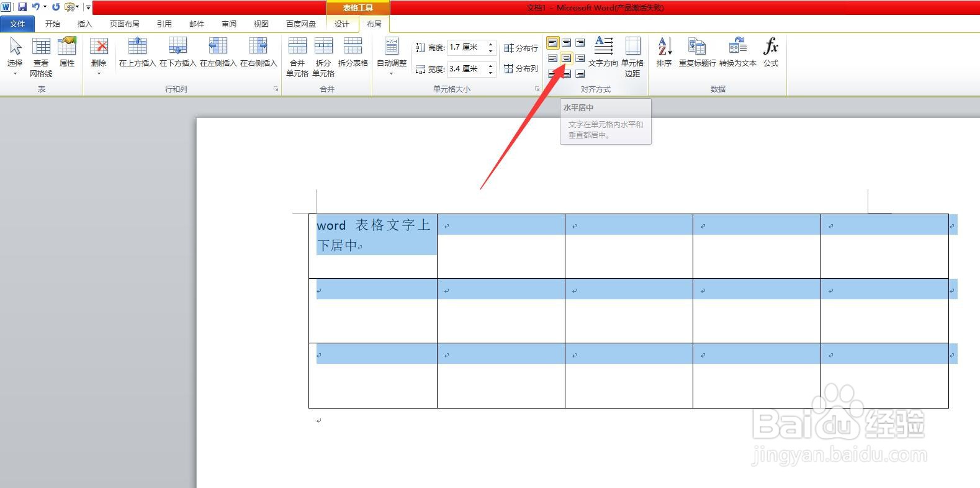Open the 单元格大小 group dialog launcher
The width and height of the screenshot is (980, 488).
point(537,89)
